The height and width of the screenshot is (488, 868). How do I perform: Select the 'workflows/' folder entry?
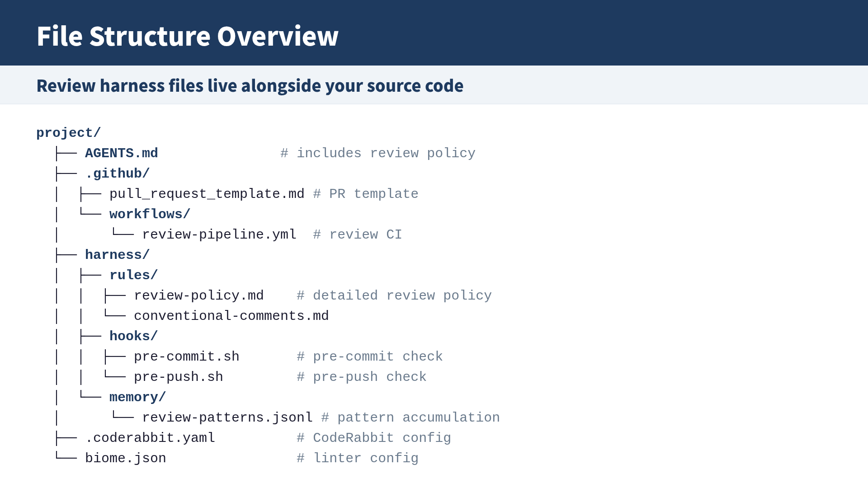pyautogui.click(x=150, y=214)
